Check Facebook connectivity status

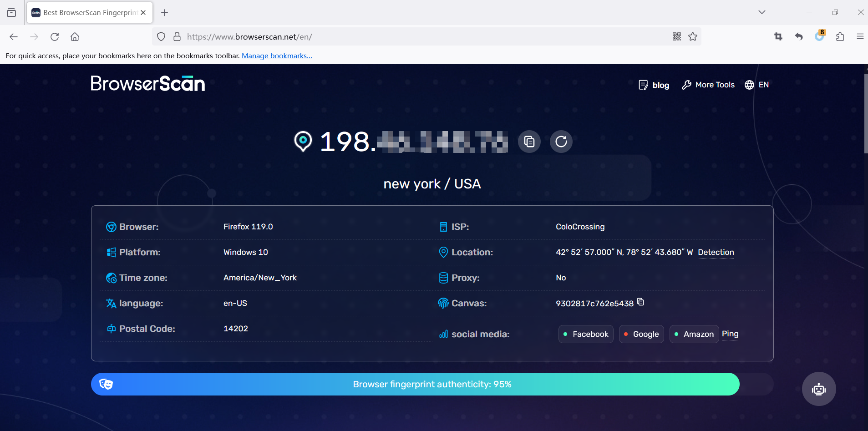point(585,334)
